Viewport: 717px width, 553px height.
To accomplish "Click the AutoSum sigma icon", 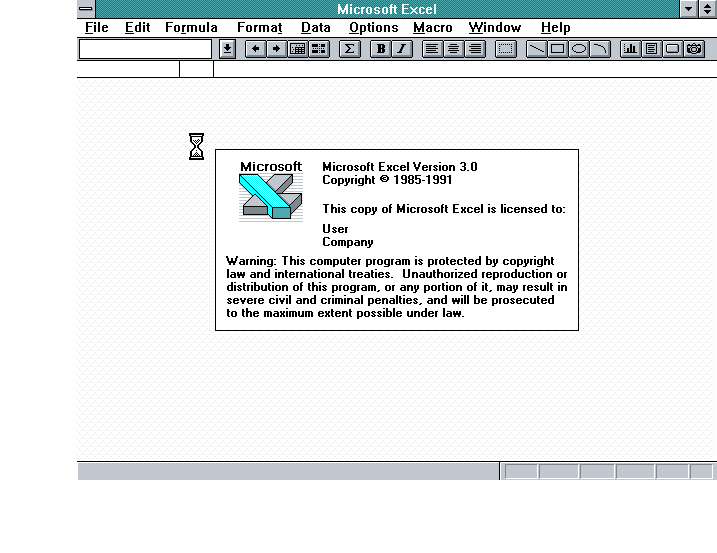I will 350,49.
